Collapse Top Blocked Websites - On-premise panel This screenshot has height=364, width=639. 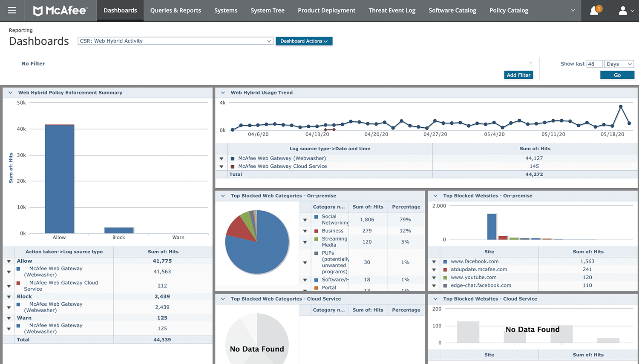click(435, 196)
